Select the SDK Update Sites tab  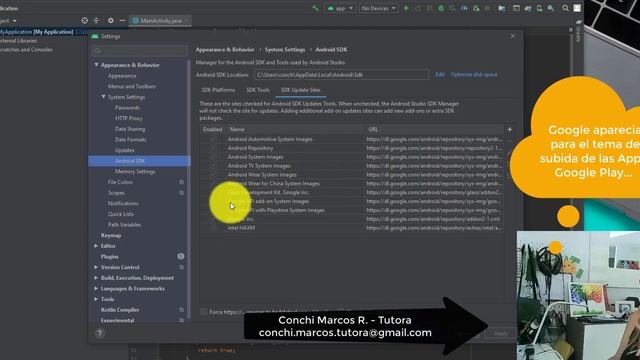point(300,90)
